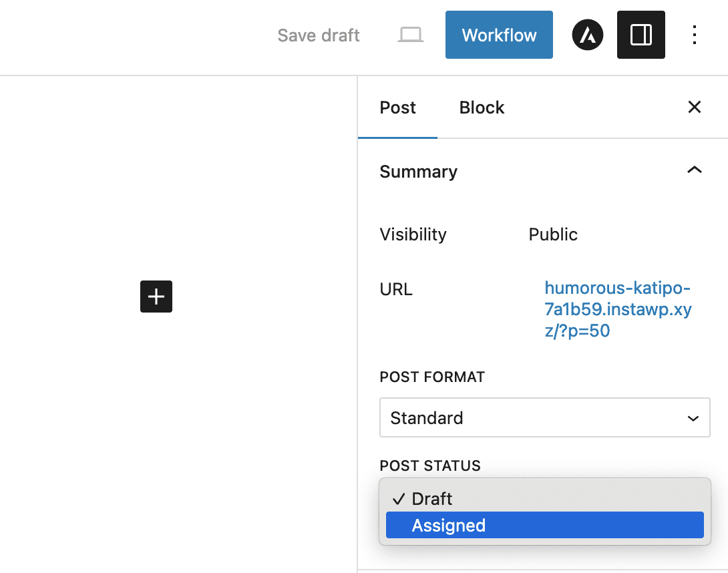Image resolution: width=728 pixels, height=573 pixels.
Task: Switch to the Post tab
Action: pos(397,108)
